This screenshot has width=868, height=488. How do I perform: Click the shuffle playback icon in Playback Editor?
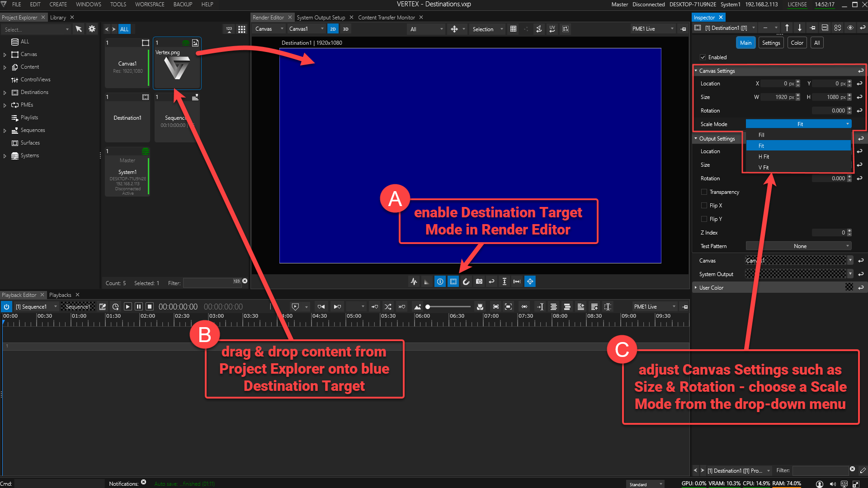388,306
